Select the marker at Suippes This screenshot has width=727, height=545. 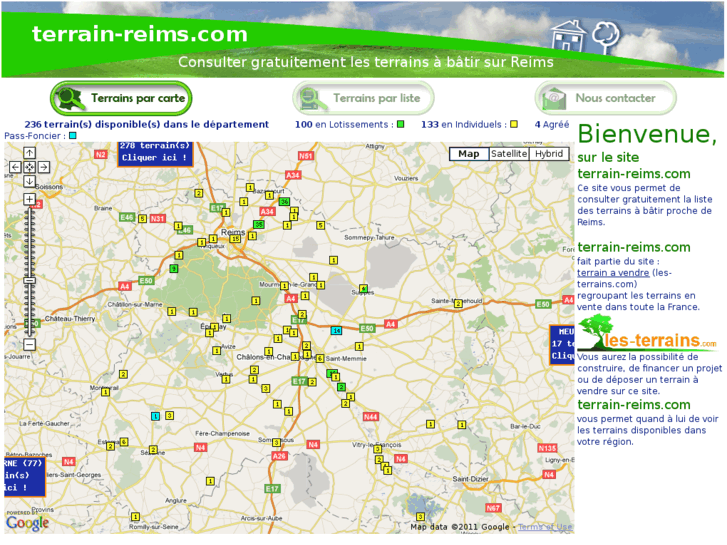tap(364, 289)
